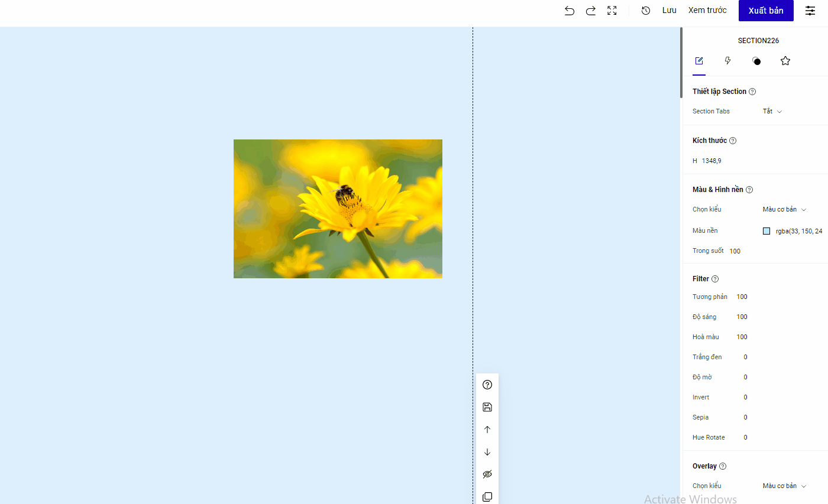The width and height of the screenshot is (828, 504).
Task: Save section with floppy disk icon
Action: click(487, 407)
